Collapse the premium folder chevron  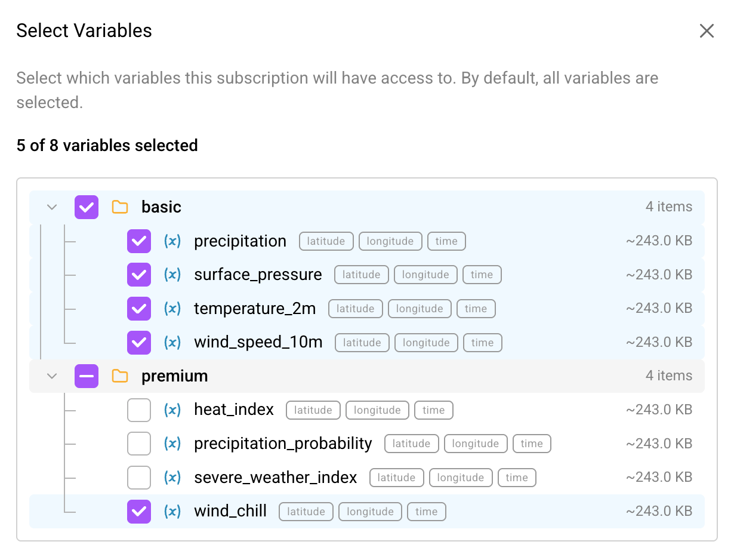pyautogui.click(x=51, y=376)
